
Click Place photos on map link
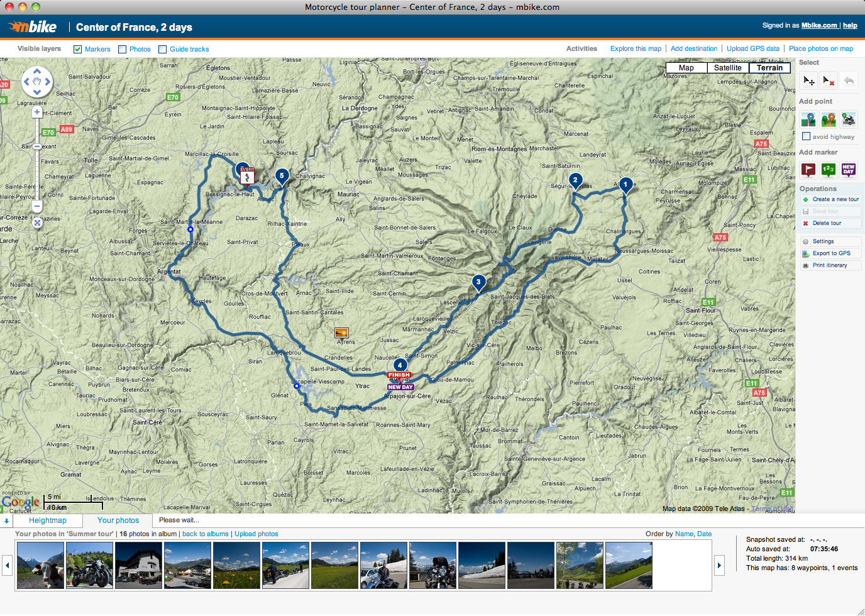821,48
